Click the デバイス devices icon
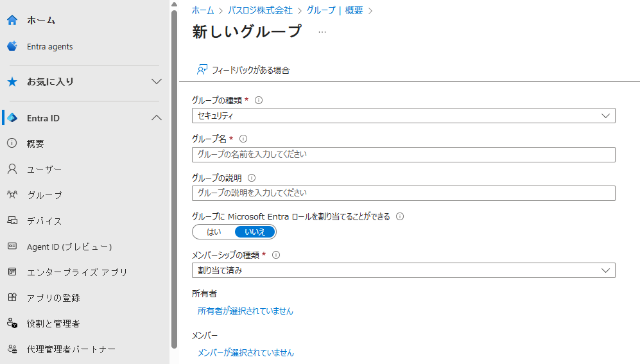This screenshot has height=364, width=640. (12, 220)
